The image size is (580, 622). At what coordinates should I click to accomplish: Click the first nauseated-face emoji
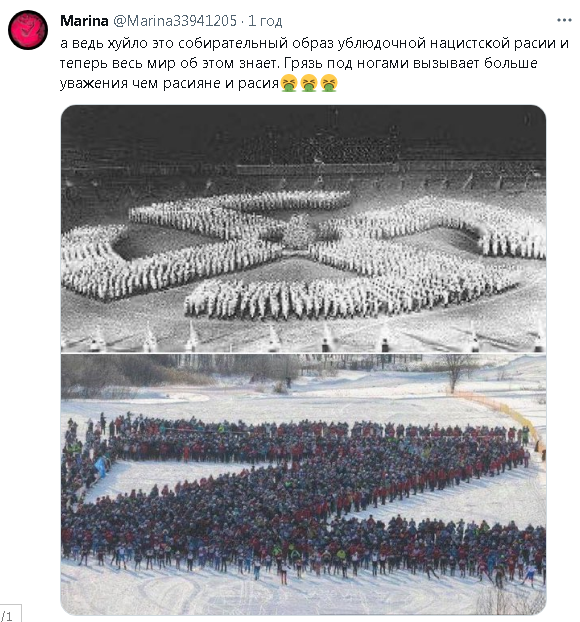click(x=289, y=83)
